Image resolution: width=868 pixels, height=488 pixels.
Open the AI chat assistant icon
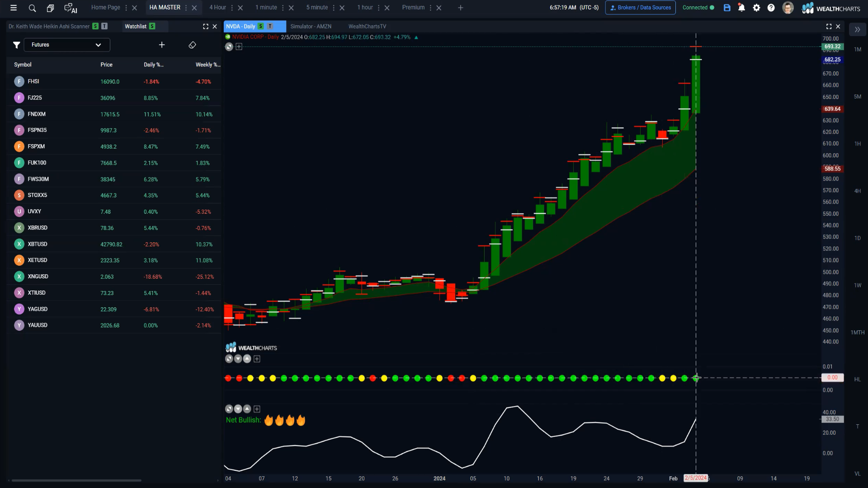tap(71, 8)
